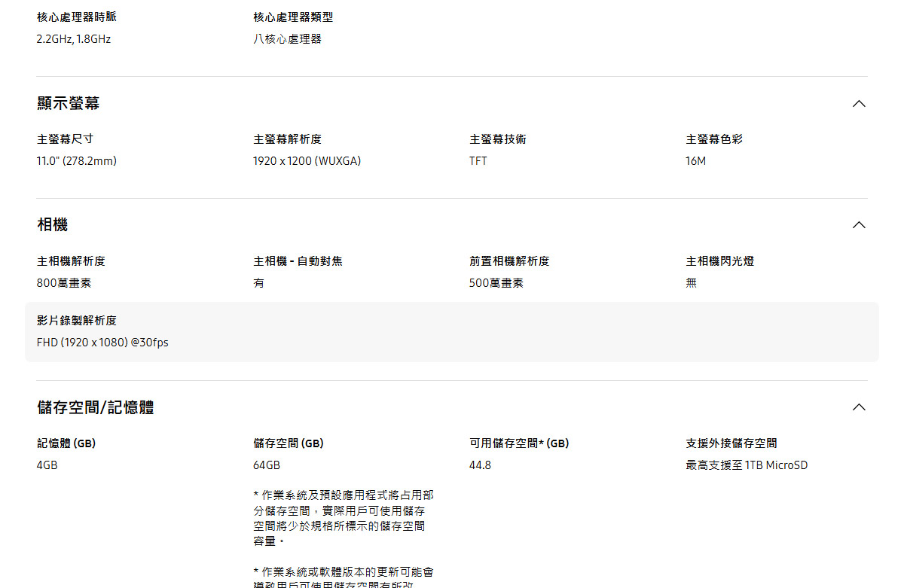Select the 主相機解析度 label
Viewport: 904px width, 588px height.
pyautogui.click(x=72, y=261)
